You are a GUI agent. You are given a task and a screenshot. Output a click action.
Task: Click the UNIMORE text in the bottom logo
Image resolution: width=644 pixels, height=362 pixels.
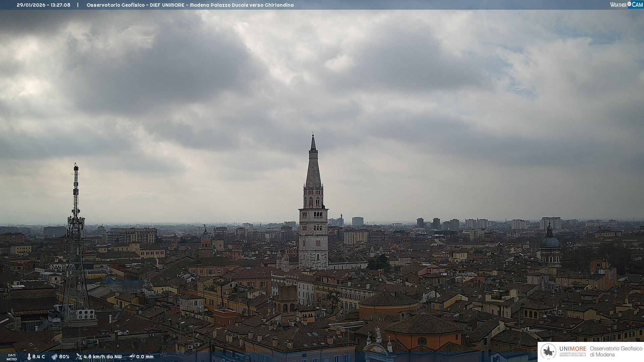(573, 349)
